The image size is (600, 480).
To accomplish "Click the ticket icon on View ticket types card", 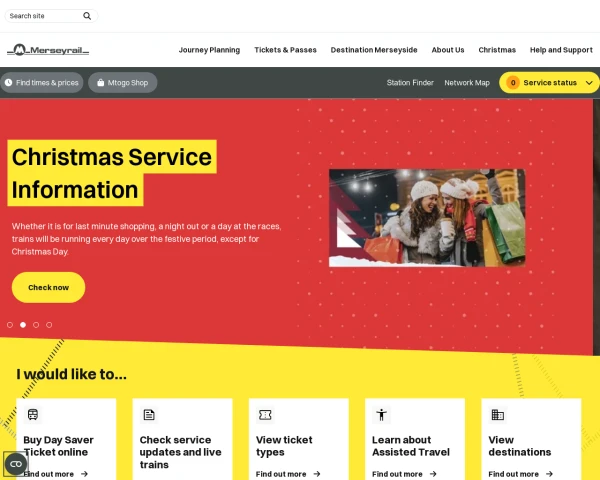I will pos(265,415).
